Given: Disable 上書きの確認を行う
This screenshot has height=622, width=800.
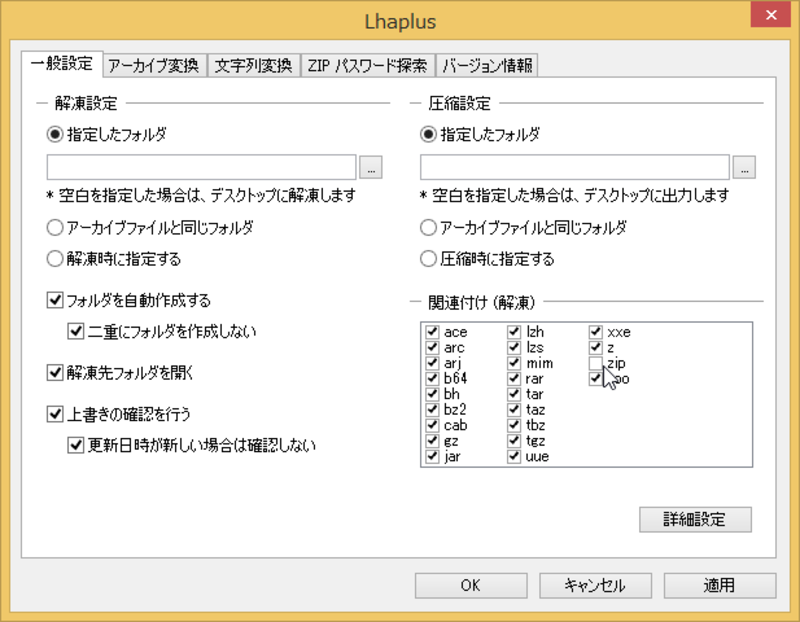Looking at the screenshot, I should 55,414.
